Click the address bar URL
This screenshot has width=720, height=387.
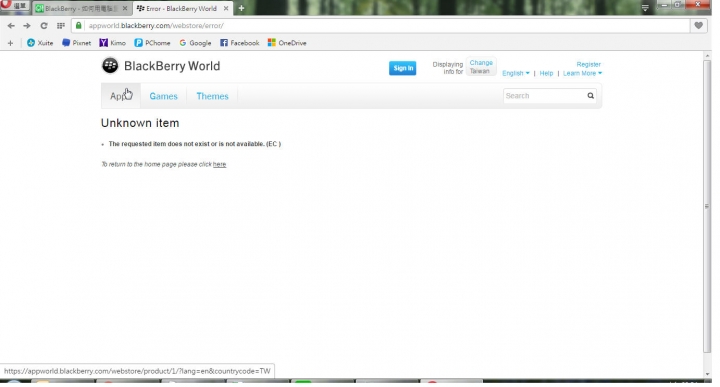[156, 26]
